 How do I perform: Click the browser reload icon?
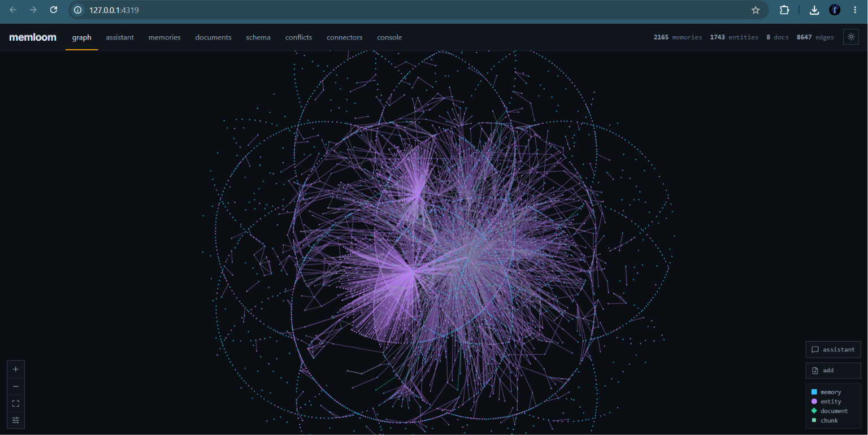point(54,10)
